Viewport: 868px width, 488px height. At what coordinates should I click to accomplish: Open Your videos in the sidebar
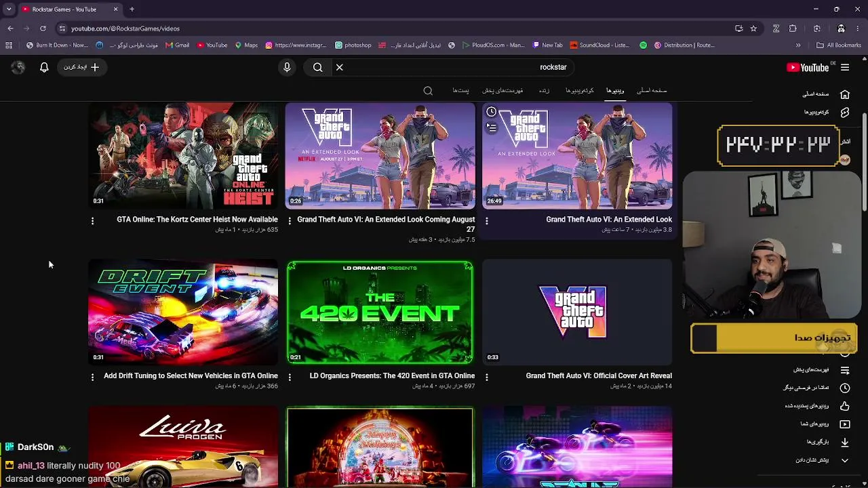pyautogui.click(x=824, y=424)
